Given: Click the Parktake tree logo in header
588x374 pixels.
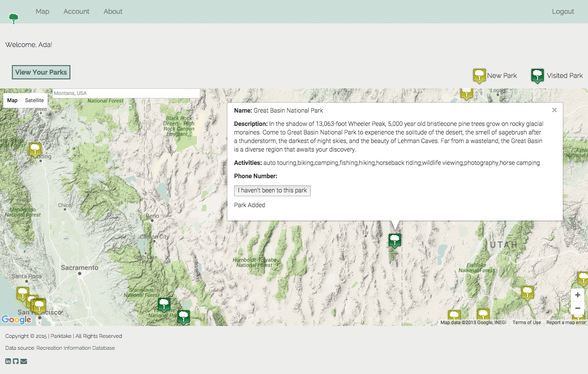Looking at the screenshot, I should coord(14,19).
